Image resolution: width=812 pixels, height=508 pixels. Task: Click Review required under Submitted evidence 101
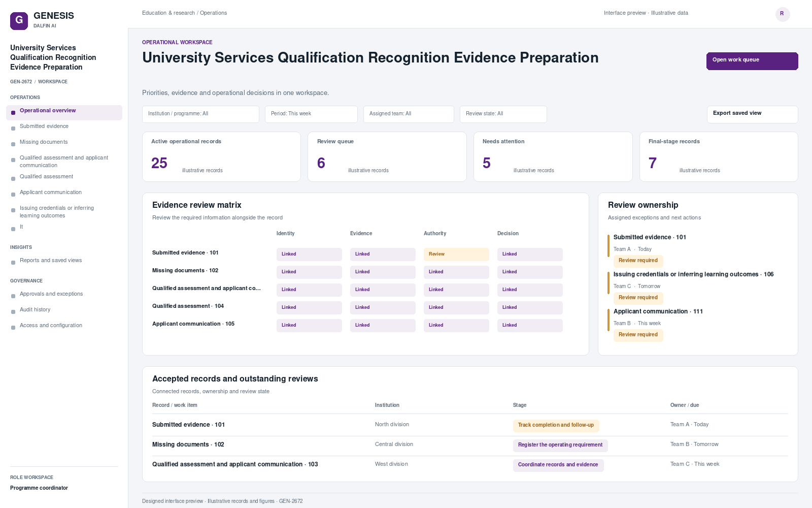point(638,261)
